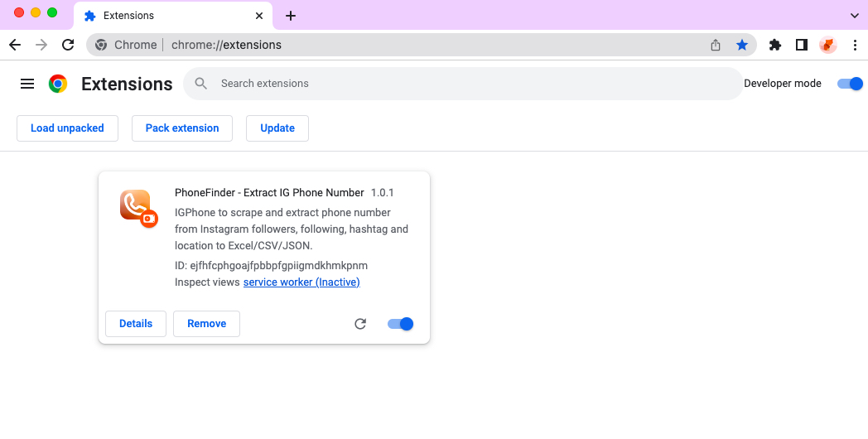Click the Developer mode label
Screen dimensions: 868x439
pyautogui.click(x=782, y=84)
